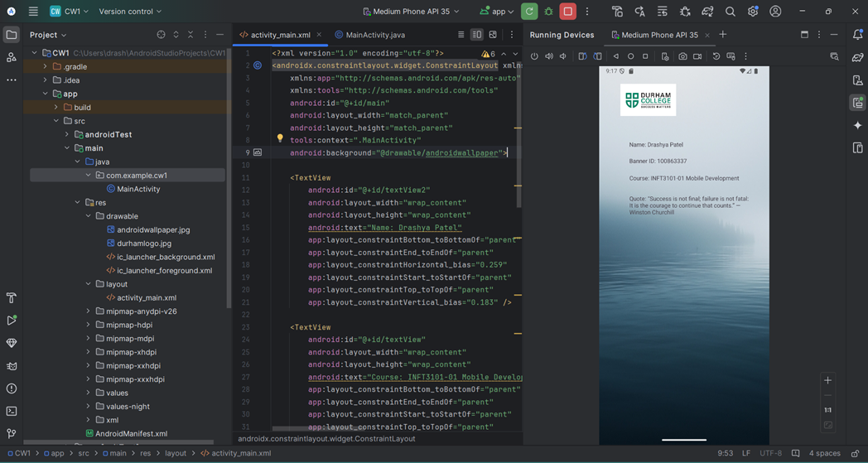Set emulator zoom to 1:1
Image resolution: width=868 pixels, height=463 pixels.
point(827,410)
